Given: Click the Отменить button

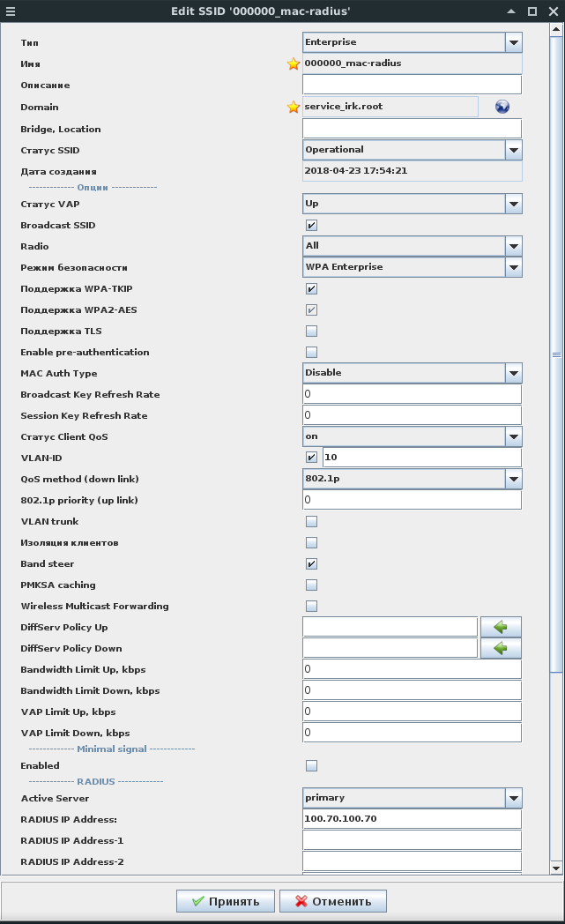Looking at the screenshot, I should 332,901.
